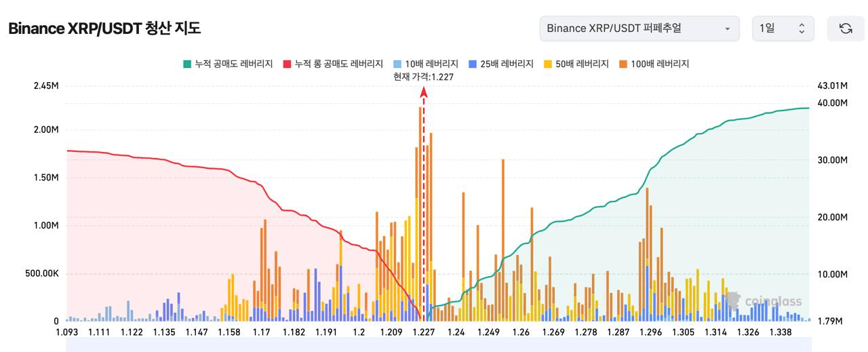868x352 pixels.
Task: Click the 1.79M right axis label
Action: click(x=831, y=321)
